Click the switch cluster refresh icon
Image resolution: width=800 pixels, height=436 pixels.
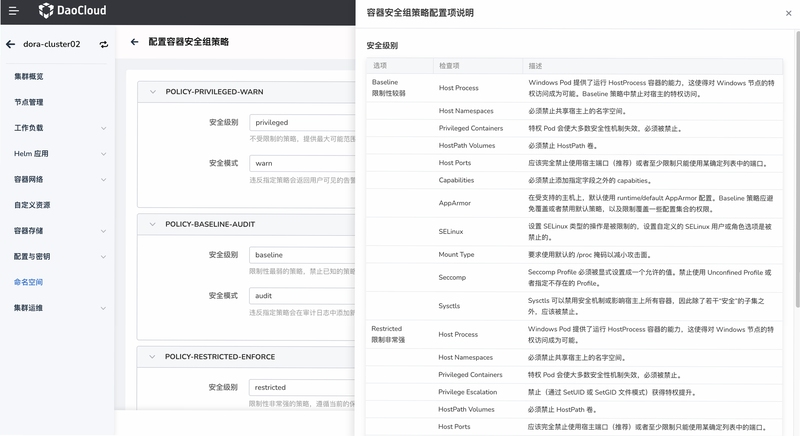coord(104,44)
